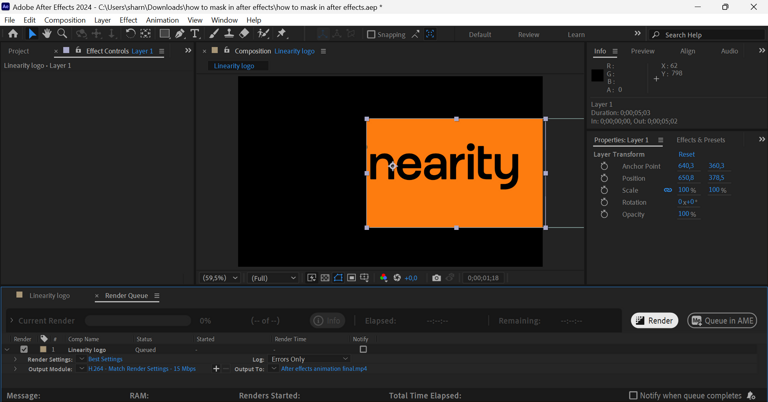Click the Info panel color swatch
The image size is (768, 402).
(597, 75)
